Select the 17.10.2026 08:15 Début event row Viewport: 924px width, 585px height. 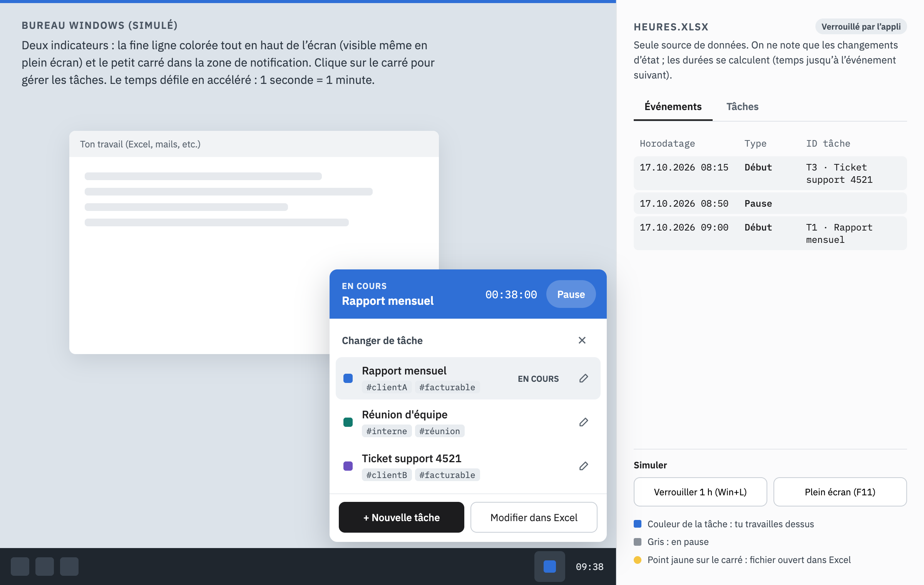tap(770, 173)
